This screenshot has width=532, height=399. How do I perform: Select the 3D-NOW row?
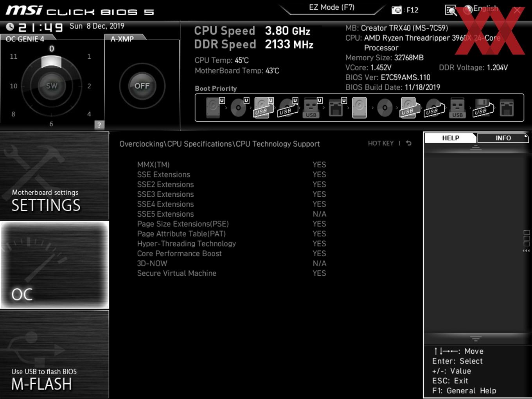(x=232, y=263)
